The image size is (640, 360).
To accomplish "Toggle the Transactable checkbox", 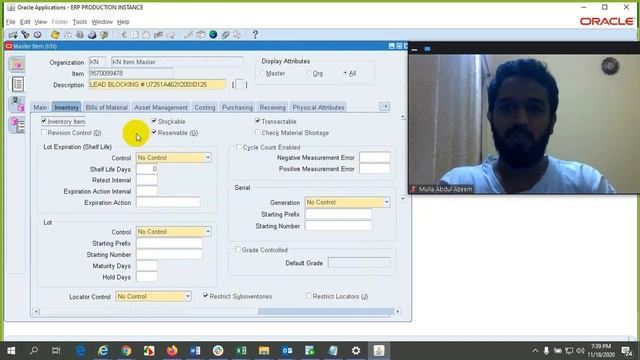I will tap(258, 121).
